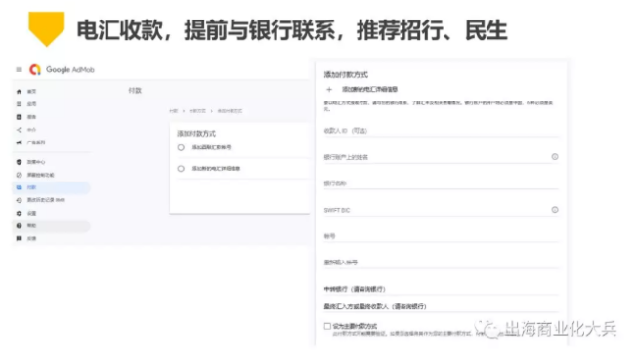This screenshot has height=364, width=635.
Task: Open the feedback speech-bubble icon in the sidebar
Action: (x=19, y=239)
